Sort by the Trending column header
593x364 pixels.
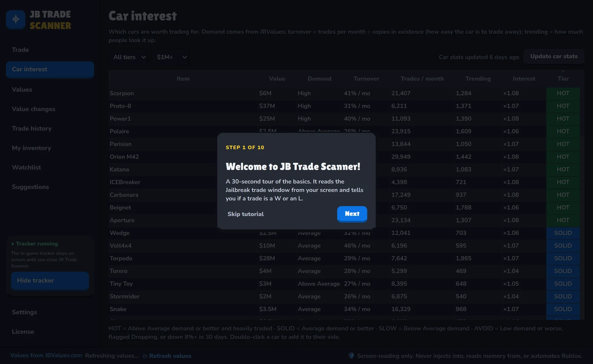[478, 79]
